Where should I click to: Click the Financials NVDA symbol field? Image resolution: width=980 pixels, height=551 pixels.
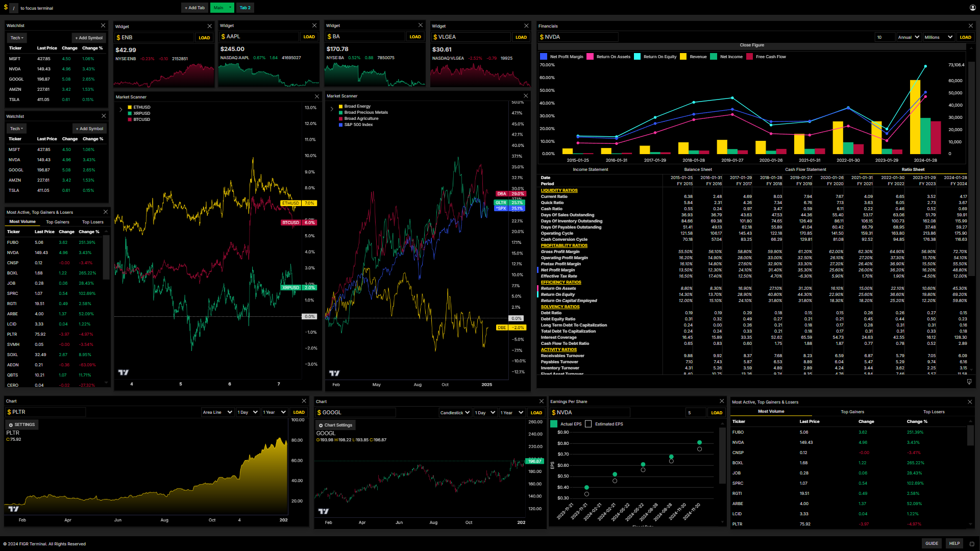click(x=578, y=37)
